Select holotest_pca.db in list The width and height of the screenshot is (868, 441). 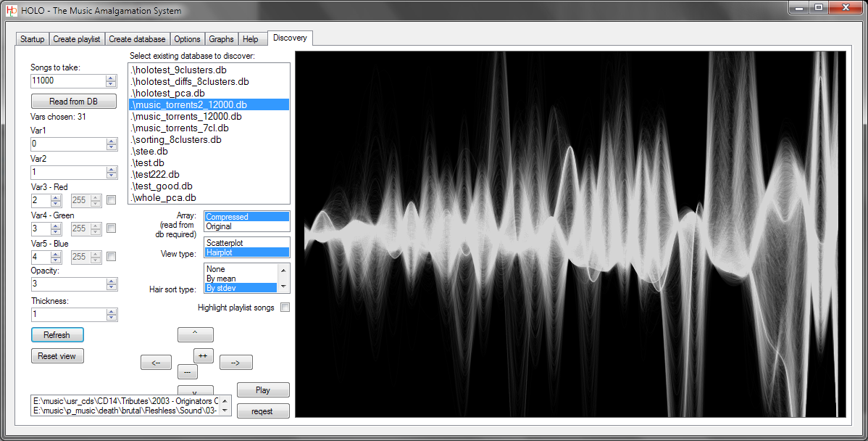209,93
